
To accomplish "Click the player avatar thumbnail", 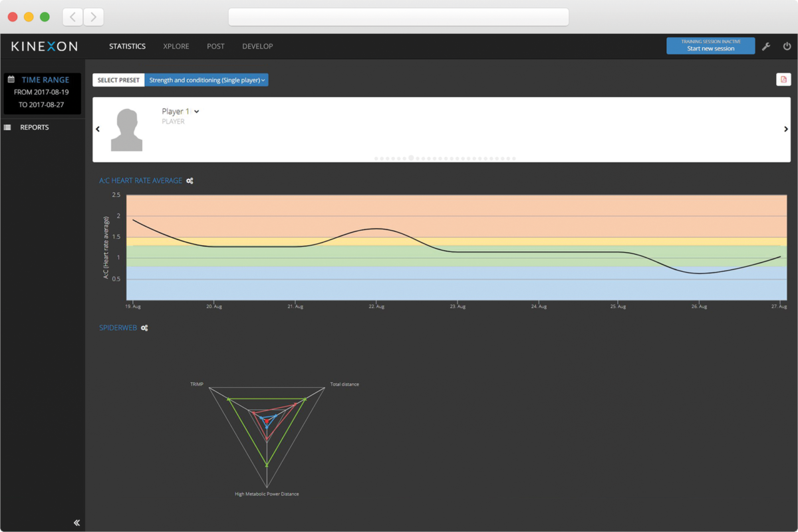I will pos(126,130).
